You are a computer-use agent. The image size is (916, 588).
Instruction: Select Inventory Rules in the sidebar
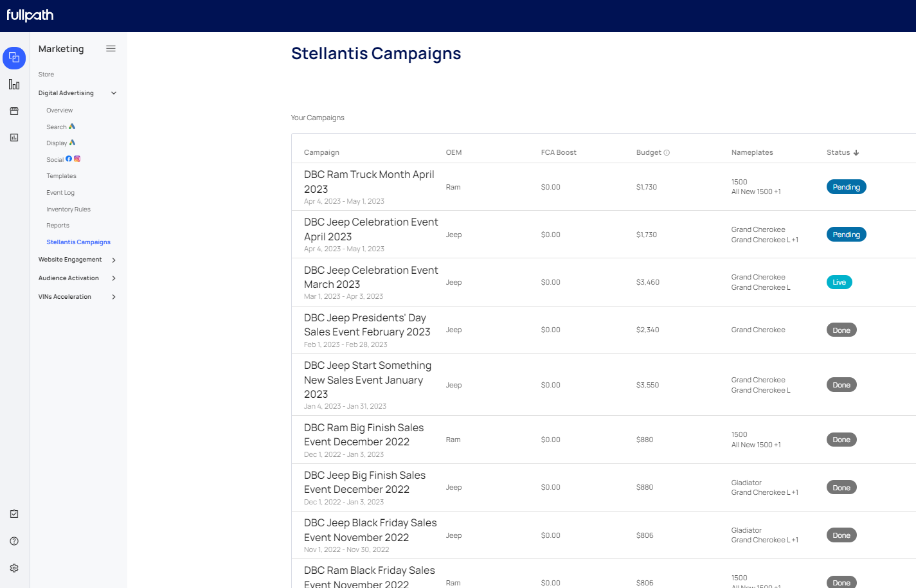click(x=67, y=209)
